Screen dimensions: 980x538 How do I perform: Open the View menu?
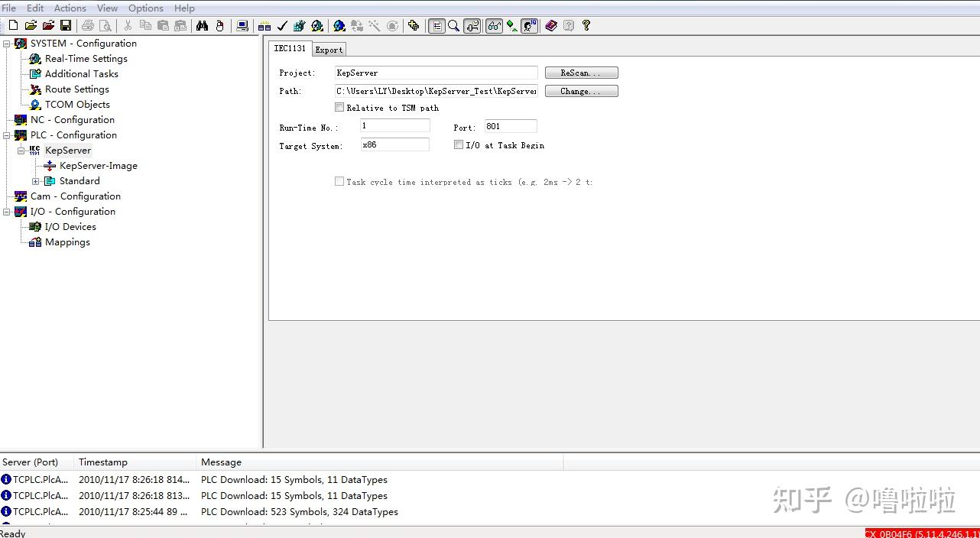[x=107, y=8]
